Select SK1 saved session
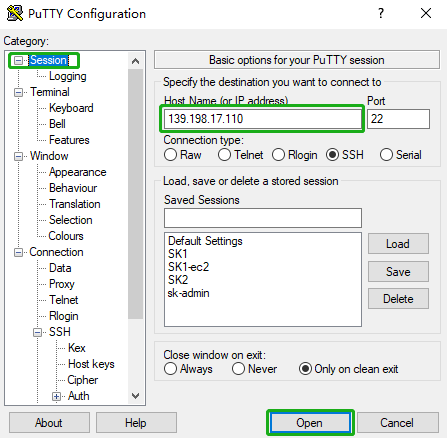447x438 pixels. (178, 254)
